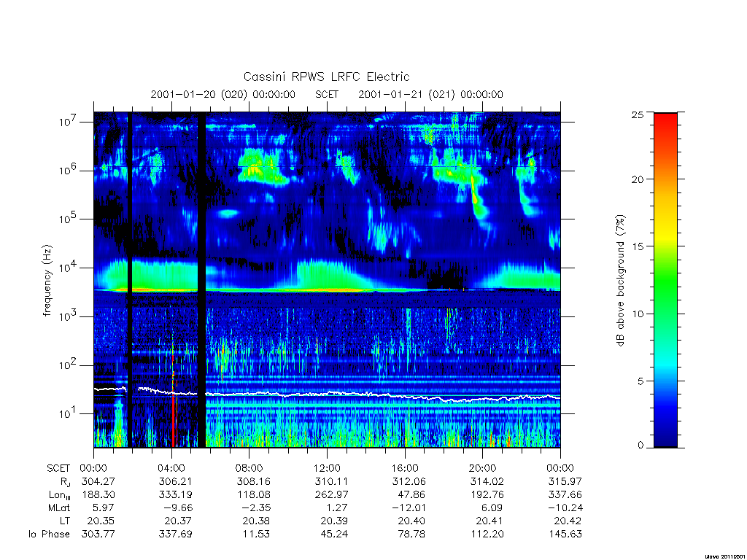
Task: Click SCET axis time 16:00
Action: (x=405, y=468)
